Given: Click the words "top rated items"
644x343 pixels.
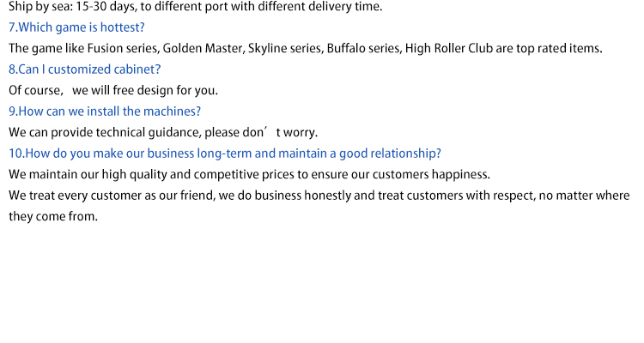Looking at the screenshot, I should pos(562,48).
